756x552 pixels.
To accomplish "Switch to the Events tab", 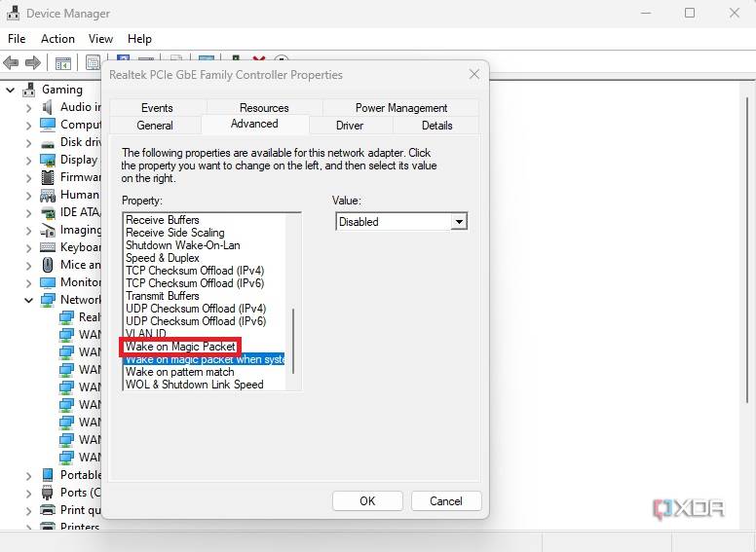I will pyautogui.click(x=157, y=108).
